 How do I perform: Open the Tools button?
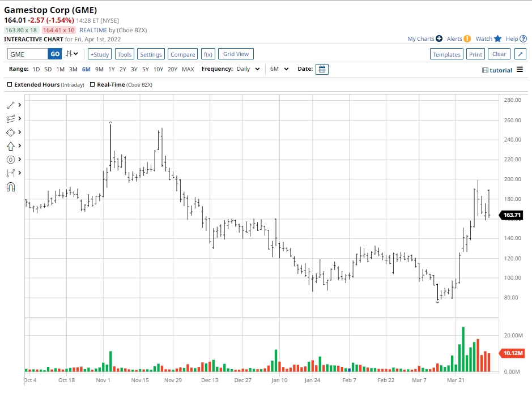point(125,54)
